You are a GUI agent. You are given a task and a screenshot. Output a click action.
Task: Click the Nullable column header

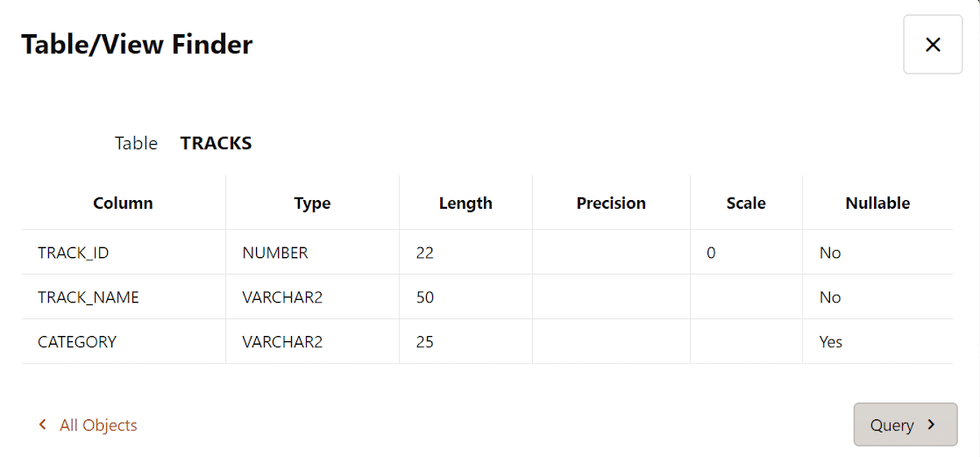coord(877,204)
